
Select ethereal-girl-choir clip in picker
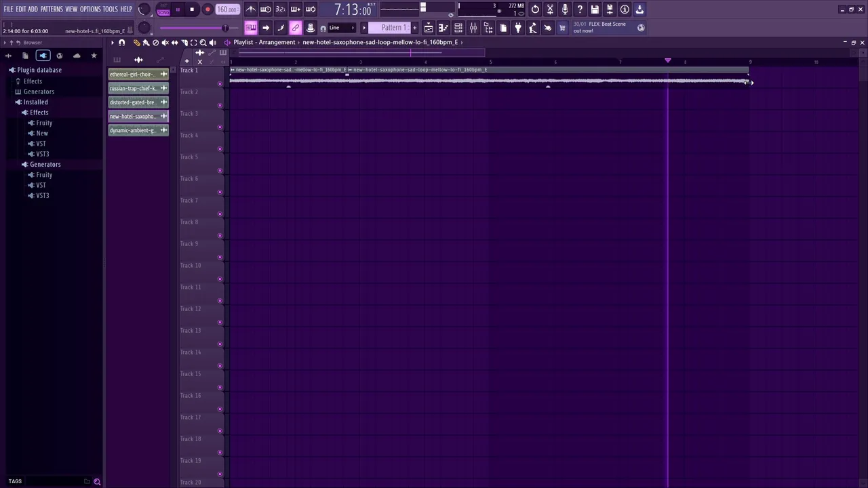[x=138, y=75]
